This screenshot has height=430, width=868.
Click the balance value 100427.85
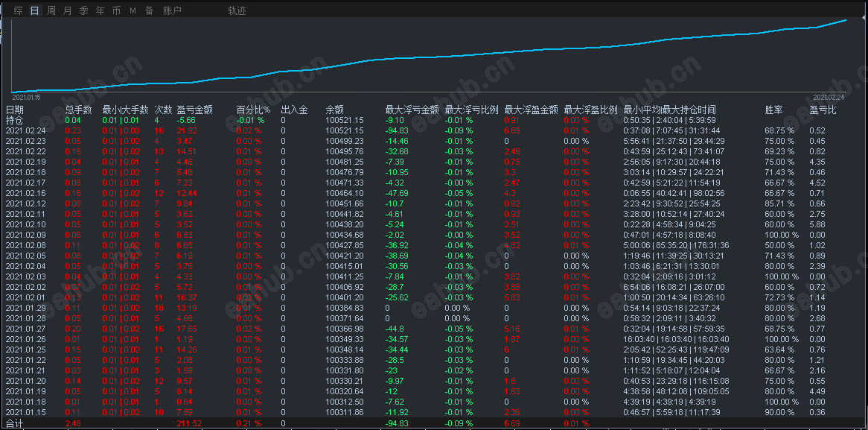tap(345, 245)
